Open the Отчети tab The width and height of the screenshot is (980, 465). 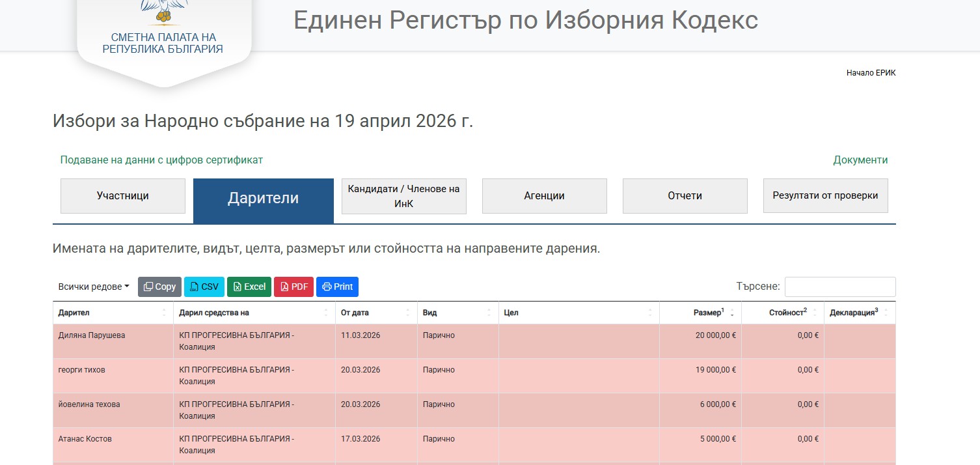pos(685,196)
